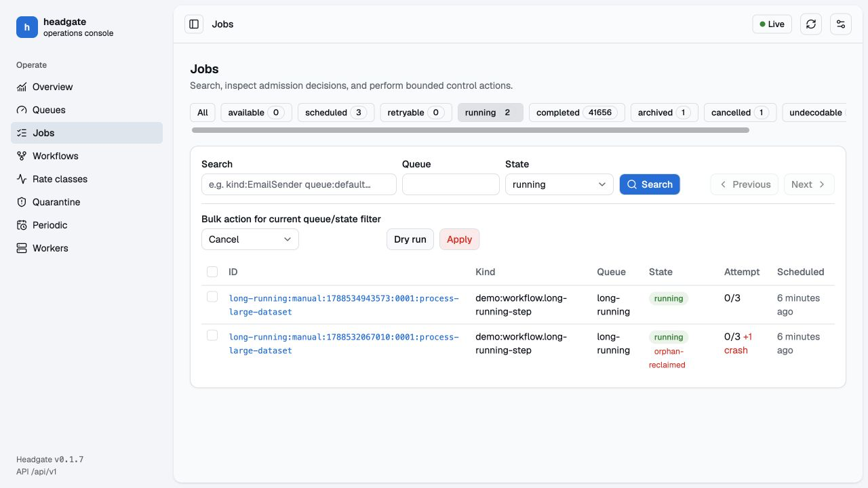Viewport: 868px width, 488px height.
Task: Click the headgate logo icon
Action: point(27,27)
